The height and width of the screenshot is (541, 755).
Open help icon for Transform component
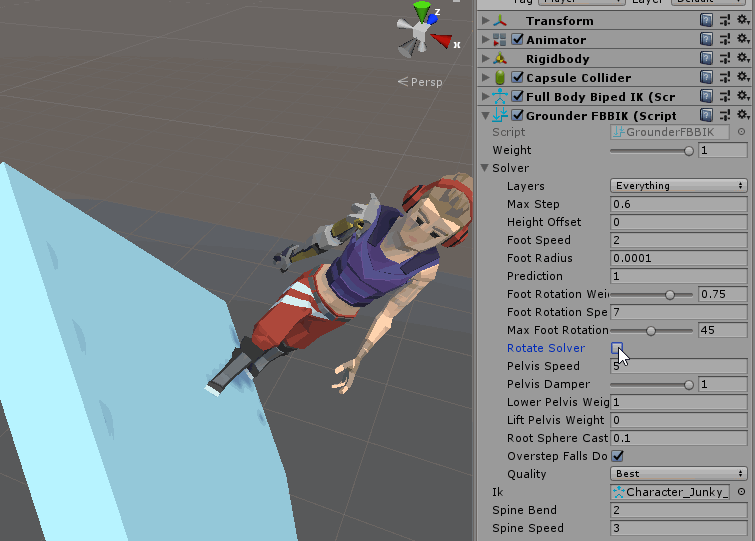coord(706,20)
